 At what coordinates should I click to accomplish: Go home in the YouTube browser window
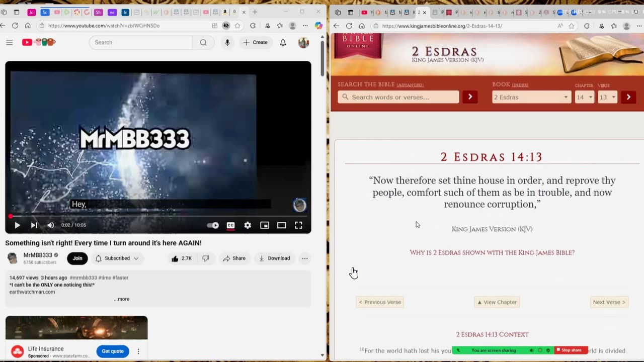tap(28, 26)
